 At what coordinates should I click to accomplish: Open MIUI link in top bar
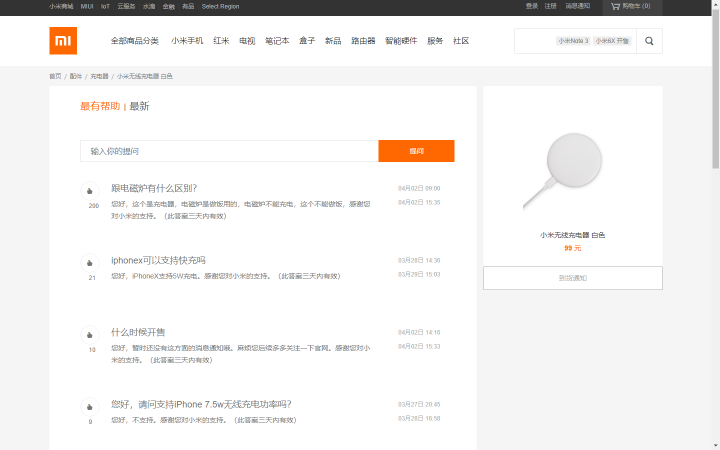[87, 6]
